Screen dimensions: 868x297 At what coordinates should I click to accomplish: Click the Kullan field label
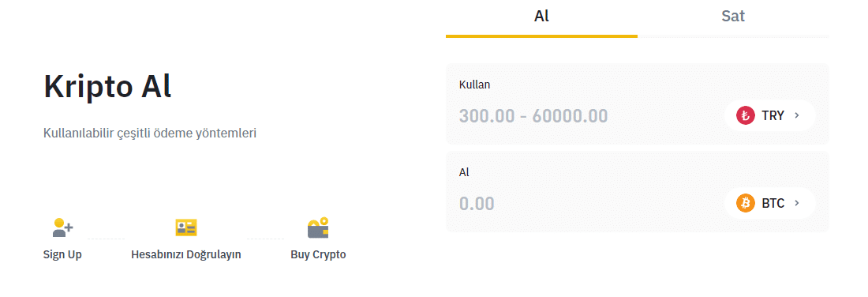coord(474,85)
